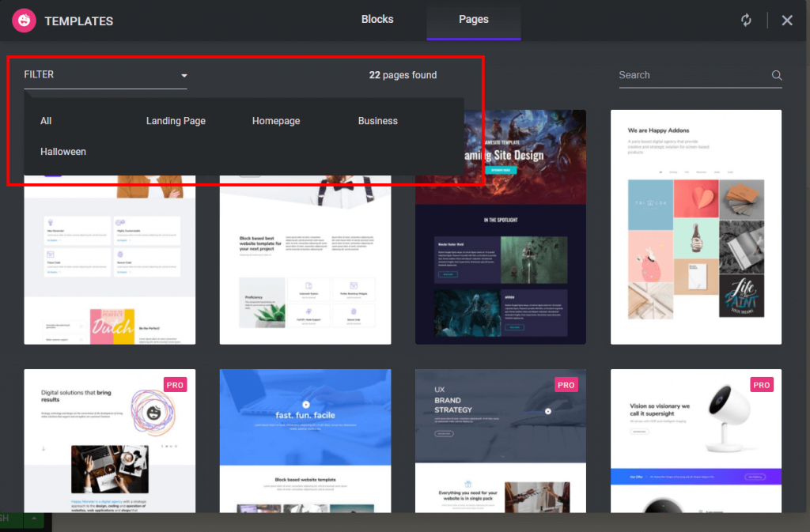Open the Vision so visionary template
Screen dimensions: 810x532
696,440
